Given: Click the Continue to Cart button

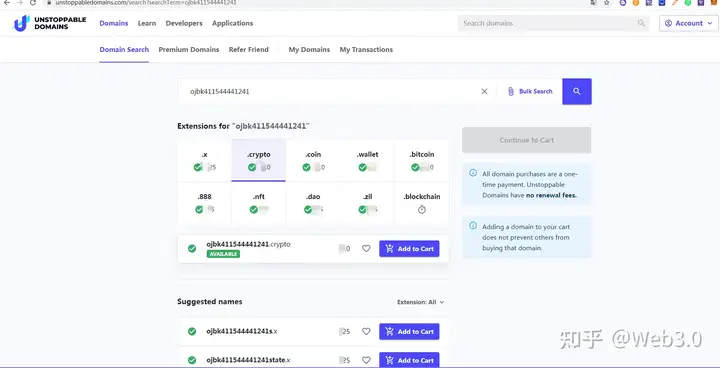Looking at the screenshot, I should (527, 140).
